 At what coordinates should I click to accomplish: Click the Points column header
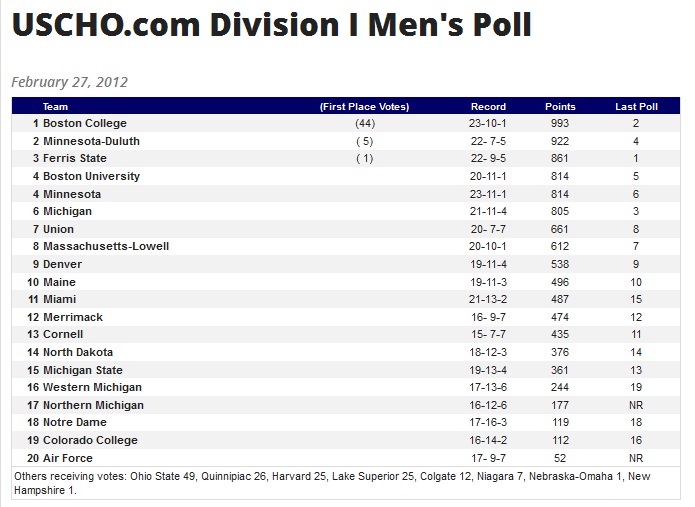point(560,106)
